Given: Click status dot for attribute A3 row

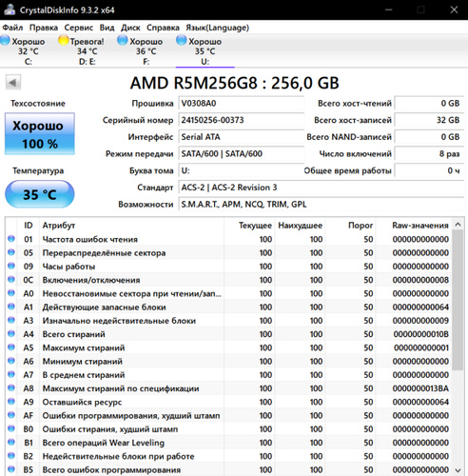Looking at the screenshot, I should pos(11,320).
